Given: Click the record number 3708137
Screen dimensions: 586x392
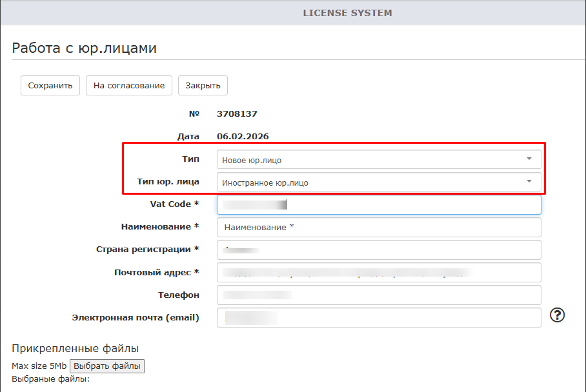Looking at the screenshot, I should pos(237,114).
